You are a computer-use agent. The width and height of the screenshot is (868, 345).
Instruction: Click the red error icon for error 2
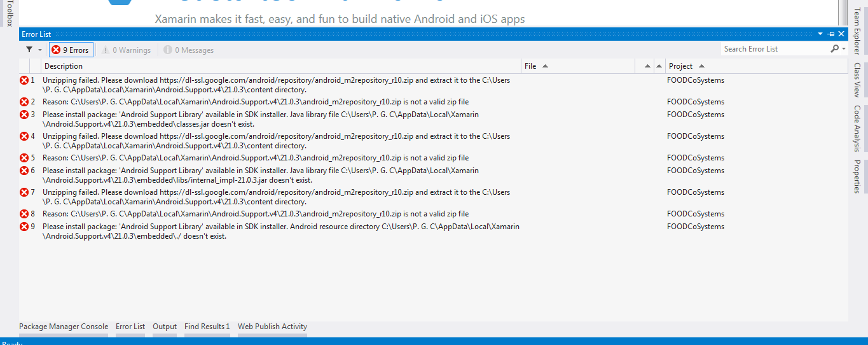(x=24, y=102)
